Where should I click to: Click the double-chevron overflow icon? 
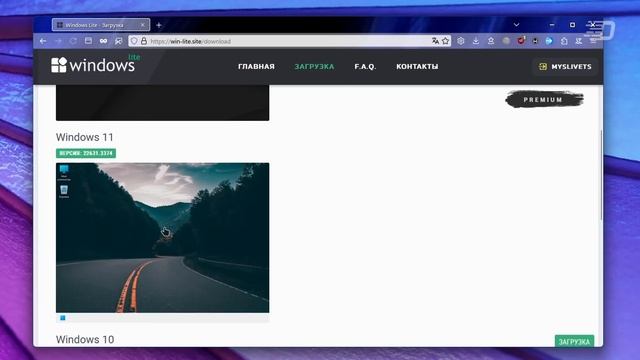pos(579,41)
